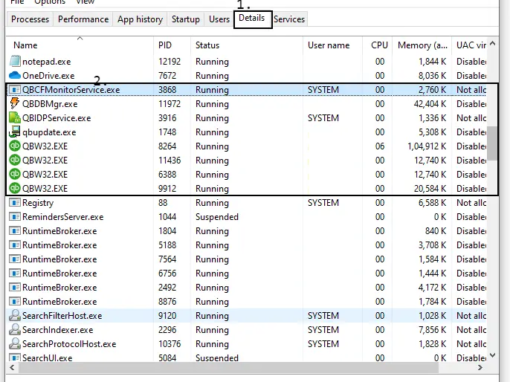Click the qbupdate.exe computer icon
The height and width of the screenshot is (382, 510).
coord(15,132)
